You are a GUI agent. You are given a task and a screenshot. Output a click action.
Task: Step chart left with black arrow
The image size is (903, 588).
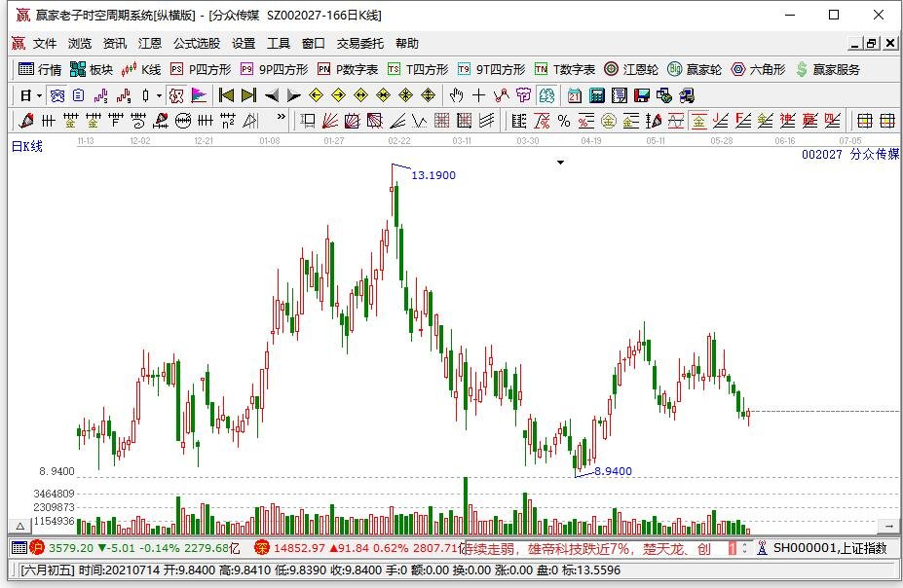(x=271, y=95)
